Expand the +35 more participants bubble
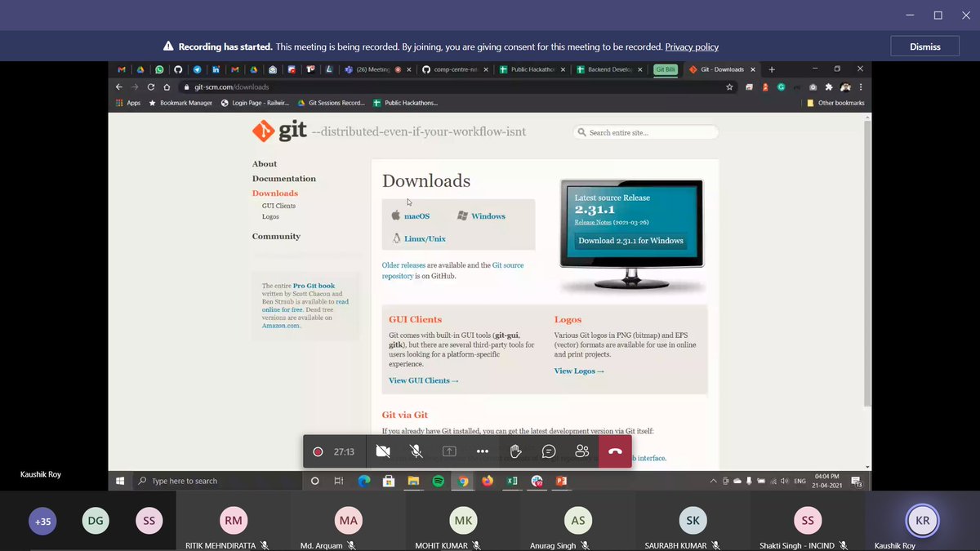This screenshot has width=980, height=551. [x=42, y=521]
